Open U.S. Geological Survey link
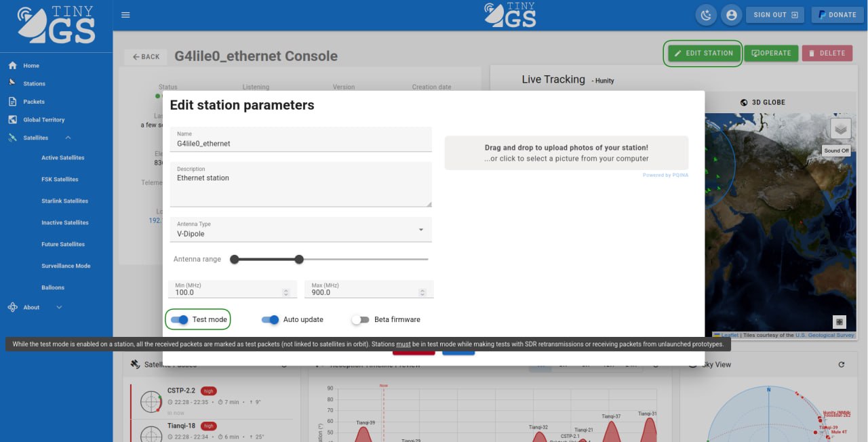 [x=825, y=335]
